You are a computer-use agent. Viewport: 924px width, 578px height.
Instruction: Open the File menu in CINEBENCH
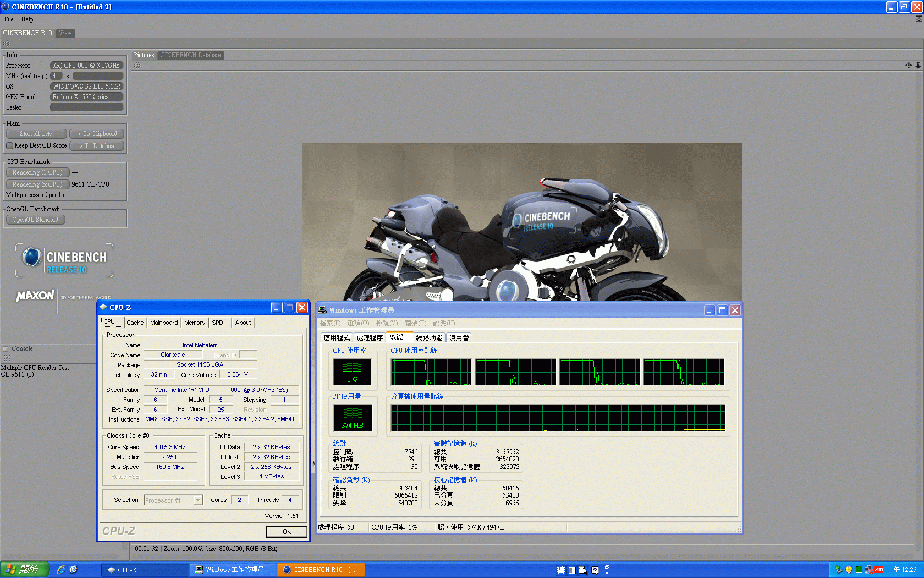pyautogui.click(x=9, y=19)
